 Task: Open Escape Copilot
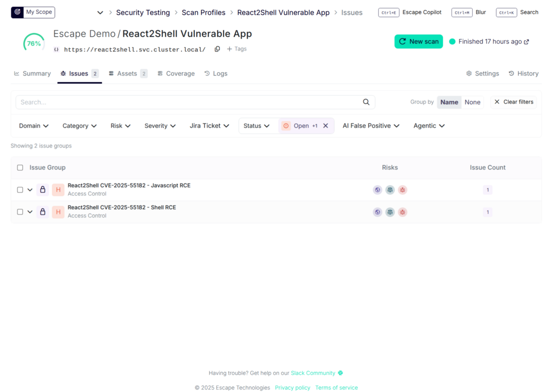[422, 12]
